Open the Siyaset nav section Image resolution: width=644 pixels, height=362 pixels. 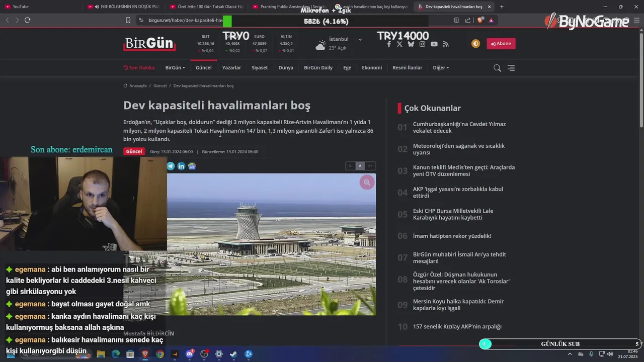(x=260, y=67)
